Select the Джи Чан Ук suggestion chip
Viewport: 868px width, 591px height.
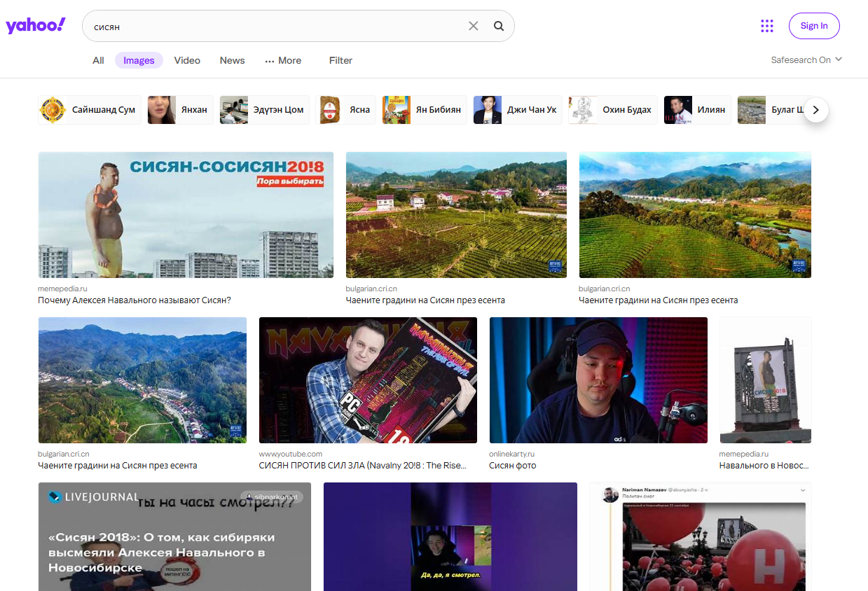(x=518, y=110)
